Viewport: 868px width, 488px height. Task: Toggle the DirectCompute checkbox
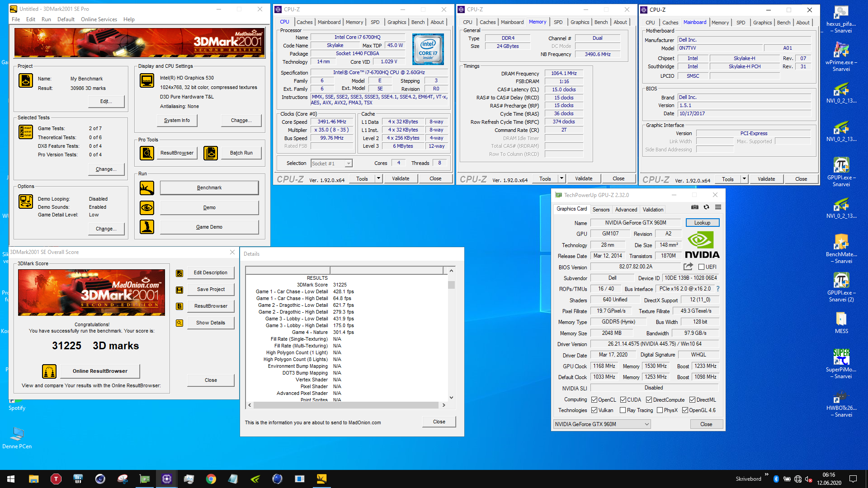coord(649,400)
